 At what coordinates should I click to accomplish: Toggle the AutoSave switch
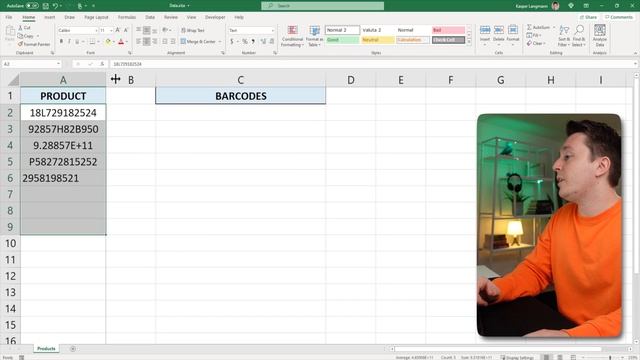(32, 6)
